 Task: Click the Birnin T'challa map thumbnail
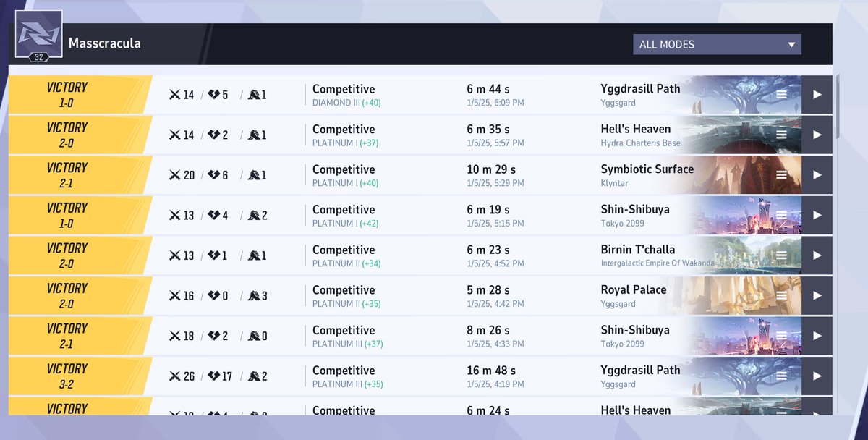741,255
